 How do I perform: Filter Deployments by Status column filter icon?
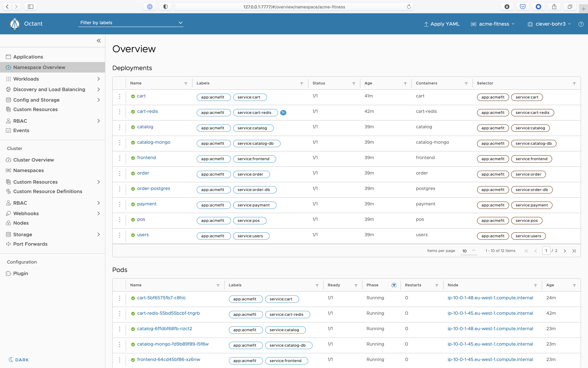pos(354,83)
